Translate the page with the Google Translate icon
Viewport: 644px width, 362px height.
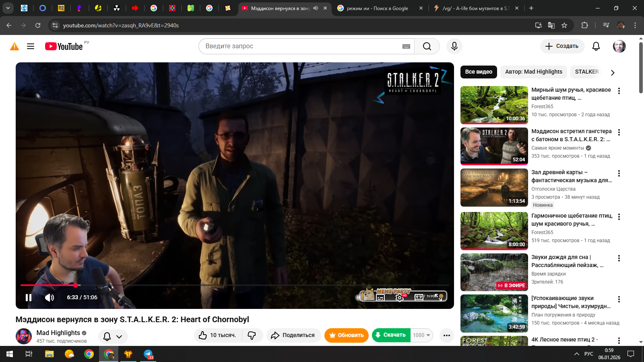[551, 25]
